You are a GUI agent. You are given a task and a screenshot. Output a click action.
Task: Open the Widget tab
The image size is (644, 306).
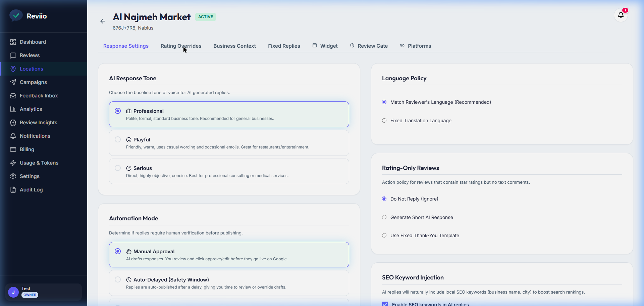coord(325,46)
